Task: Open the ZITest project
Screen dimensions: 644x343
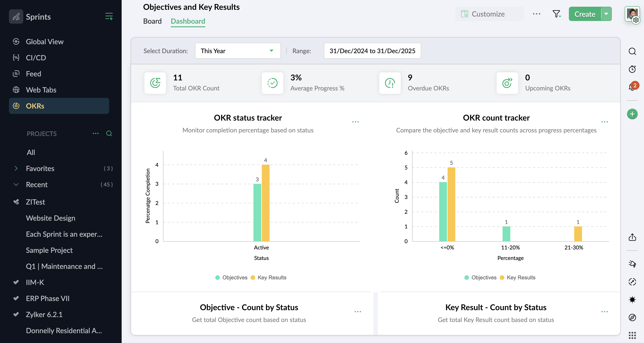Action: [x=36, y=202]
